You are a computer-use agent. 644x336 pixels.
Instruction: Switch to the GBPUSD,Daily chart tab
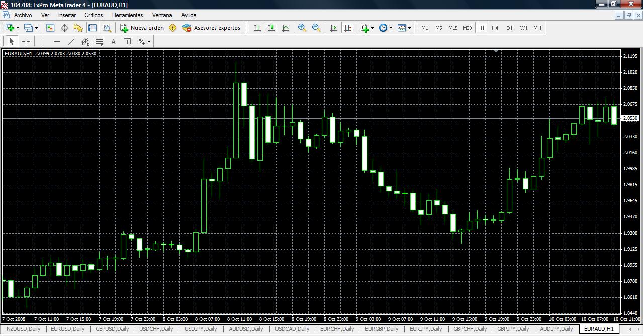(112, 329)
